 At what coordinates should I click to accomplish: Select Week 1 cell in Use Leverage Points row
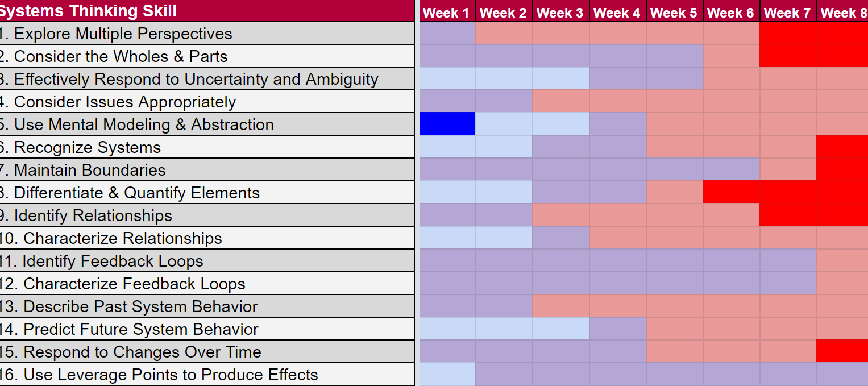447,374
